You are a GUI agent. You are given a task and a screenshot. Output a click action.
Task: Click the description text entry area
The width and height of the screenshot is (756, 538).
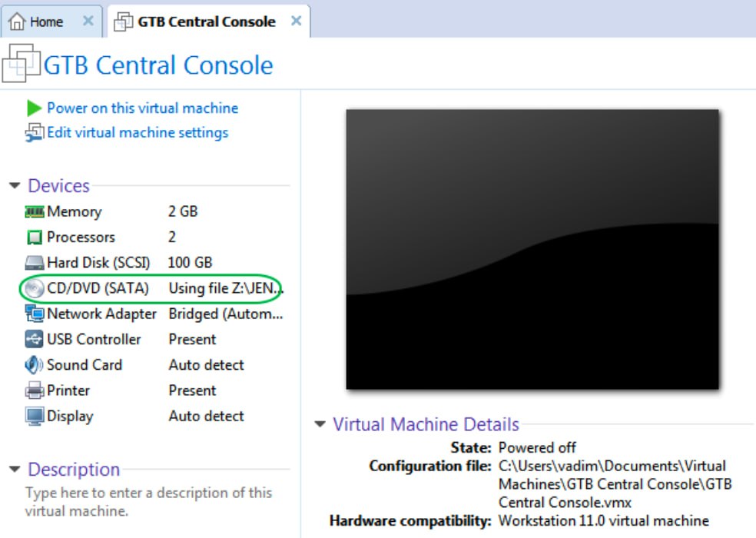148,502
